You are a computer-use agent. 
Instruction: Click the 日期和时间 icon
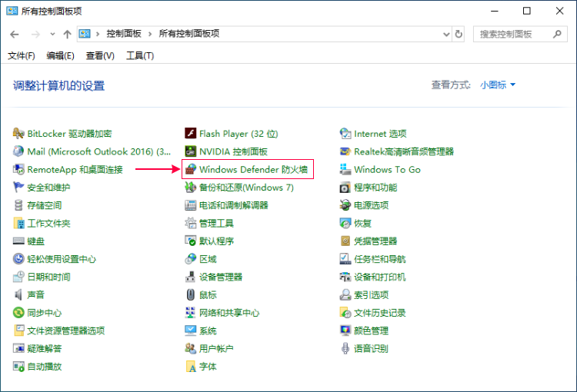click(18, 277)
